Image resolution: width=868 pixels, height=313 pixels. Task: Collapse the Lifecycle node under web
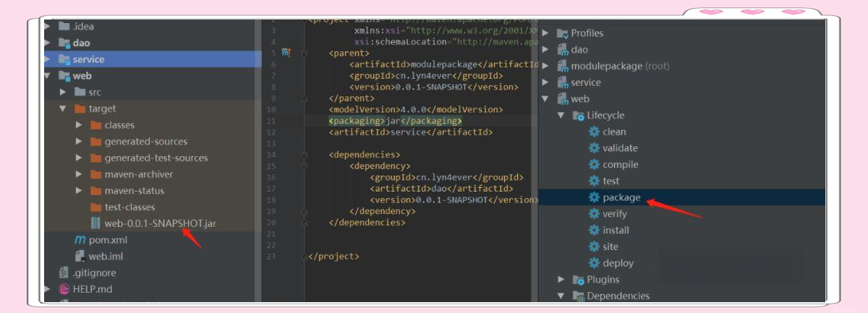[x=561, y=116]
